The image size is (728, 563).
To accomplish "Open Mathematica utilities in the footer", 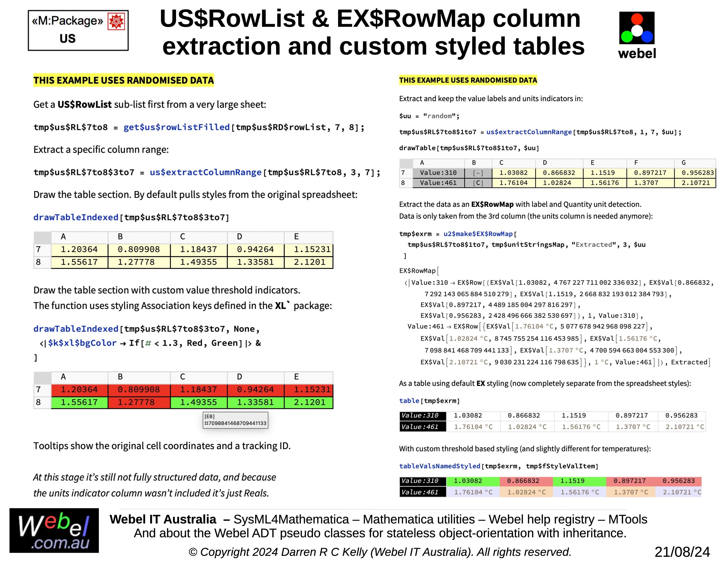I will [419, 519].
